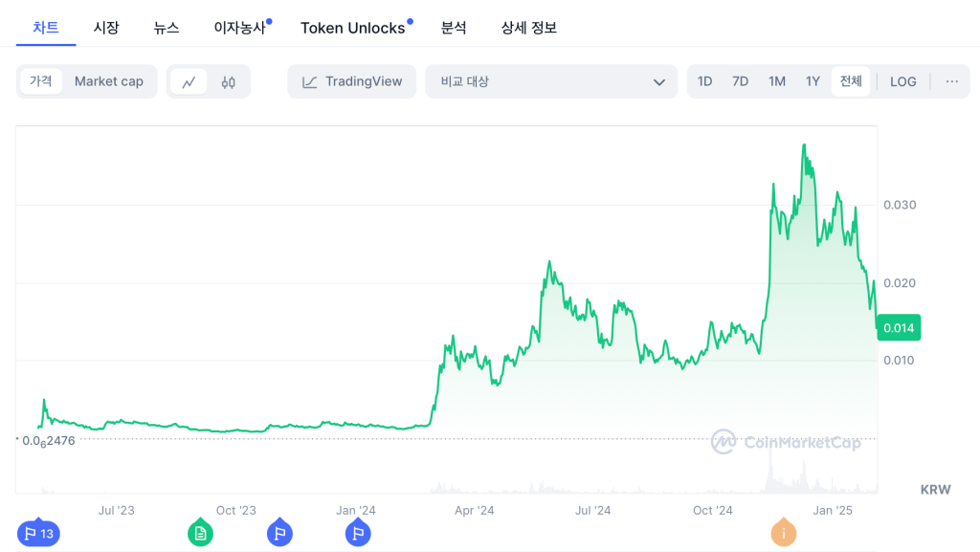The image size is (980, 552).
Task: Click the blue flag marker near Oct '23
Action: click(279, 533)
